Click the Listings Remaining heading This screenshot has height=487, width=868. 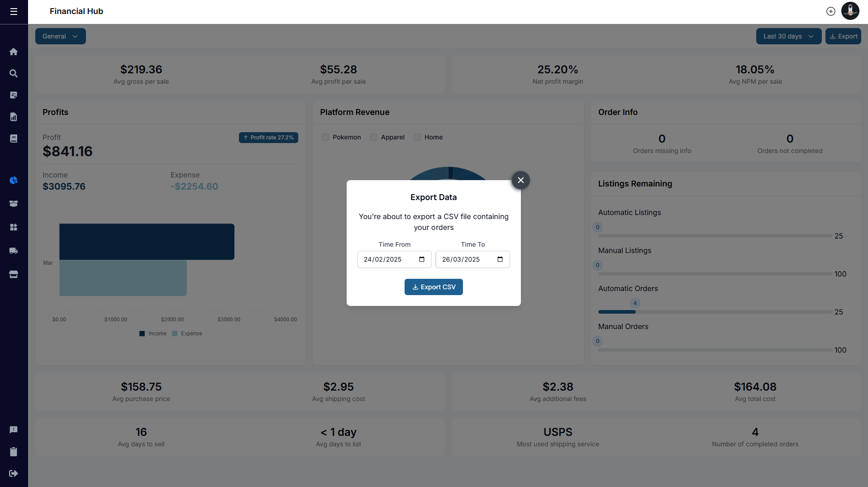[635, 184]
